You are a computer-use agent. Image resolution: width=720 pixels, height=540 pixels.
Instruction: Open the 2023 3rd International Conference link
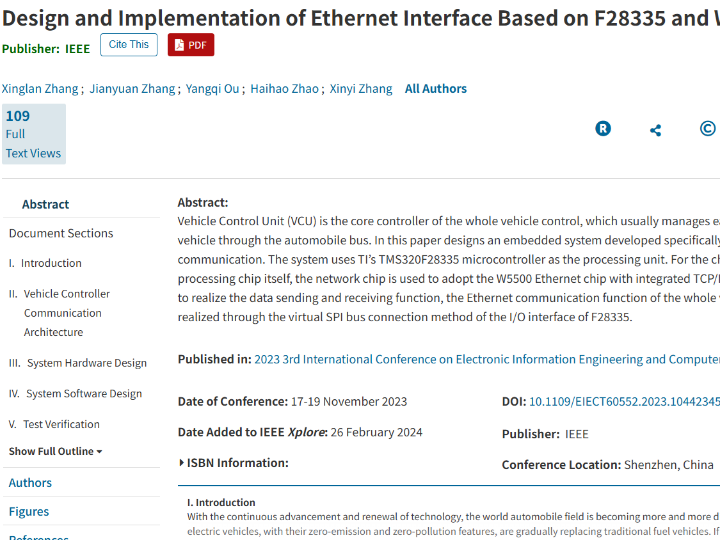coord(487,360)
